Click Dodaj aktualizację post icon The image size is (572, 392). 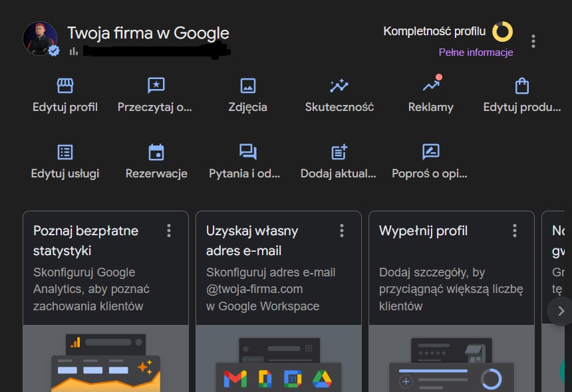339,152
